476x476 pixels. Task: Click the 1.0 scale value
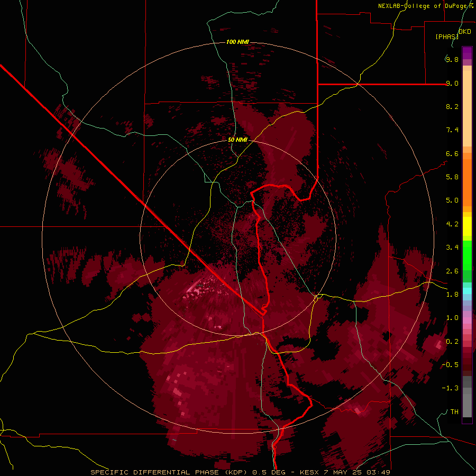tap(452, 318)
